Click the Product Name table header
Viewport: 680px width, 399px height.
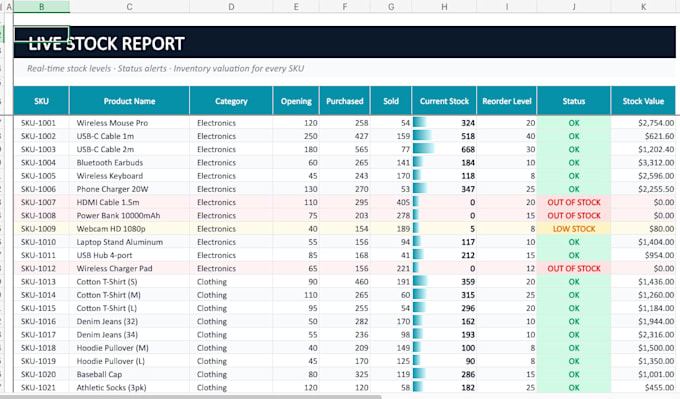pyautogui.click(x=129, y=101)
